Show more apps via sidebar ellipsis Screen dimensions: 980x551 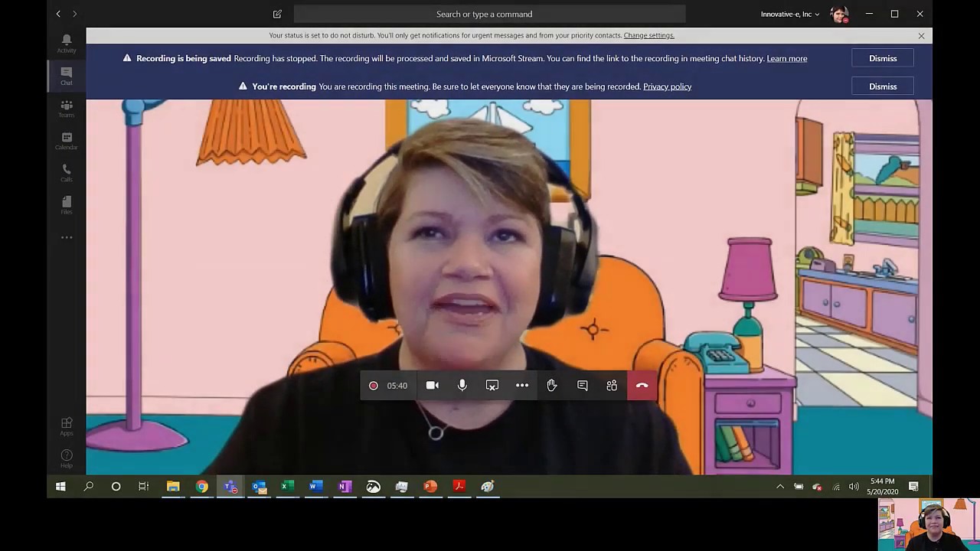click(x=67, y=237)
